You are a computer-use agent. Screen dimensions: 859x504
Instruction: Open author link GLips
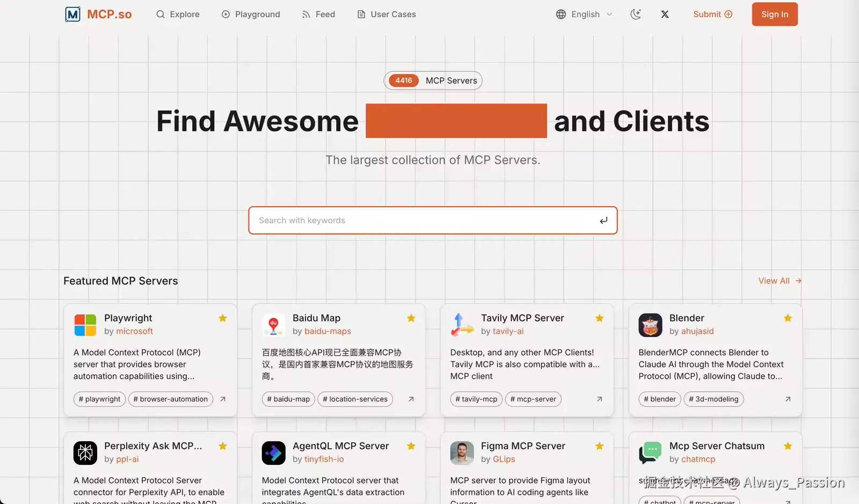pyautogui.click(x=504, y=459)
